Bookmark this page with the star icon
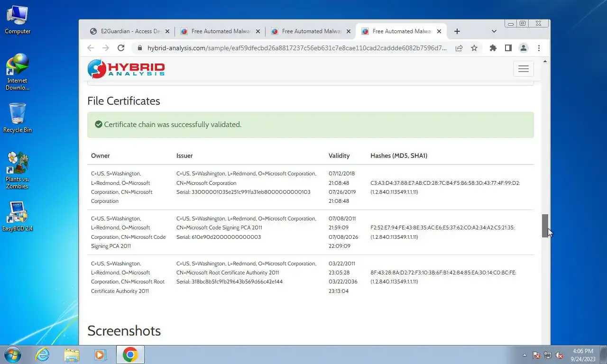 (474, 48)
